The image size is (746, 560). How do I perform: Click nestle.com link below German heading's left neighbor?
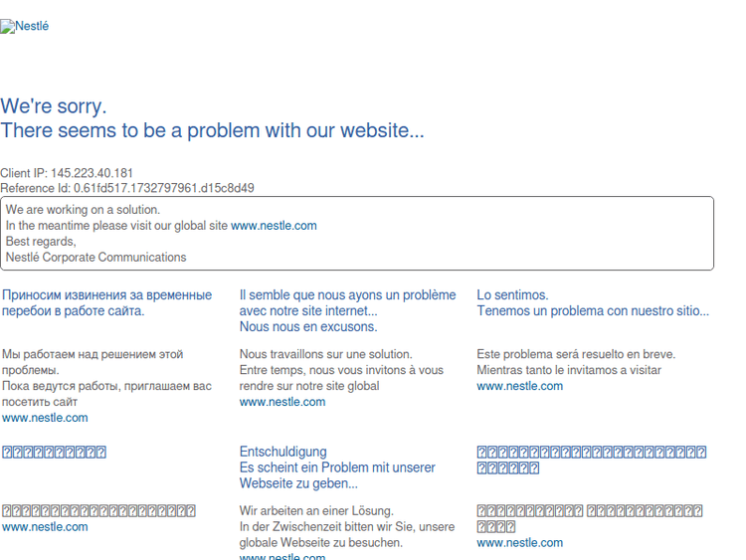45,527
